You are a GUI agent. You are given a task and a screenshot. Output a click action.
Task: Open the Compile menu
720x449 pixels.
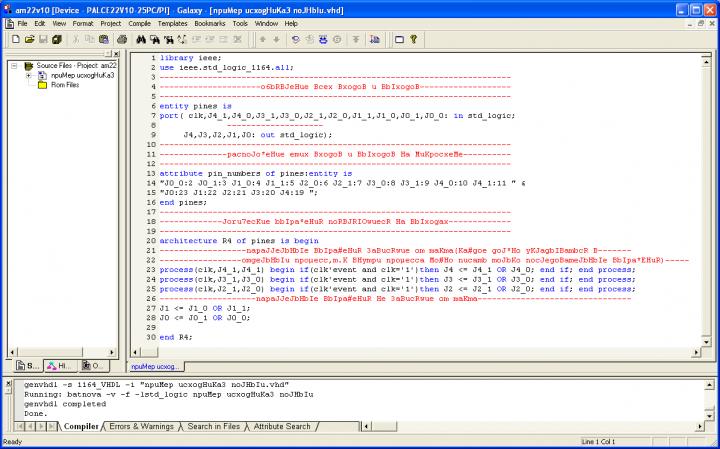click(x=139, y=22)
